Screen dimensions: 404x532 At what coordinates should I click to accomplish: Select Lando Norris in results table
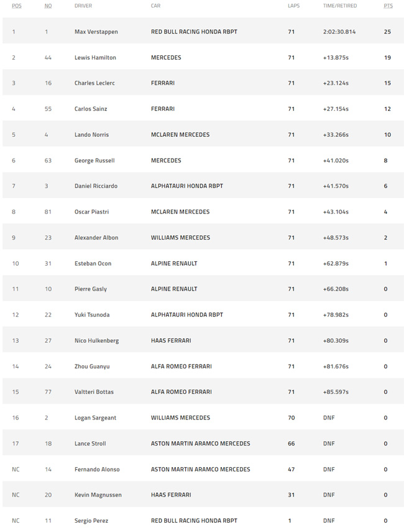tap(91, 134)
